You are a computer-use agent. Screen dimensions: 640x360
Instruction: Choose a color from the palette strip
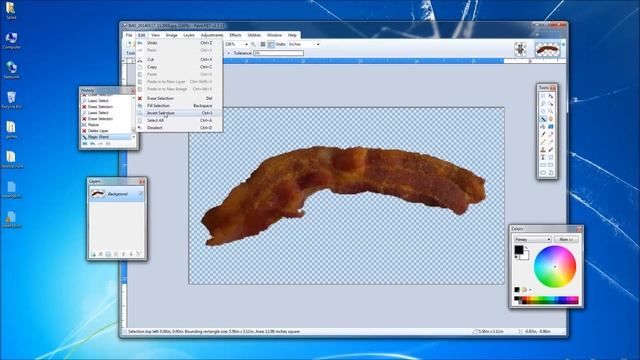pyautogui.click(x=547, y=300)
